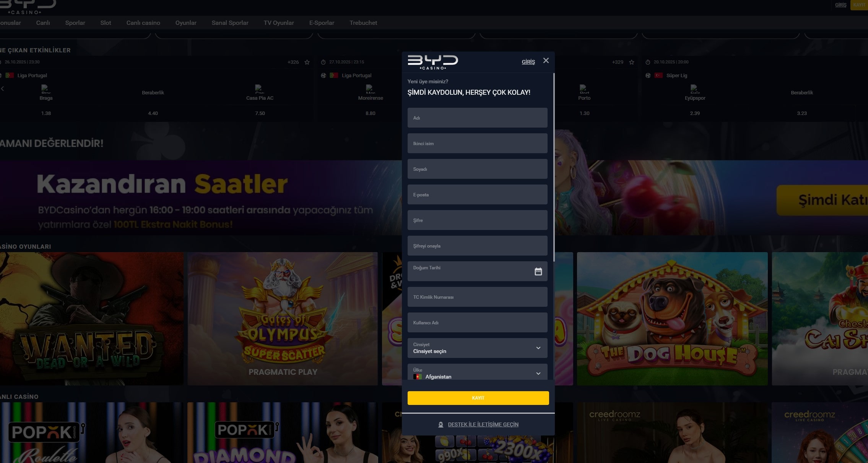Click the support agent icon in the dialog
This screenshot has width=868, height=463.
tap(441, 424)
